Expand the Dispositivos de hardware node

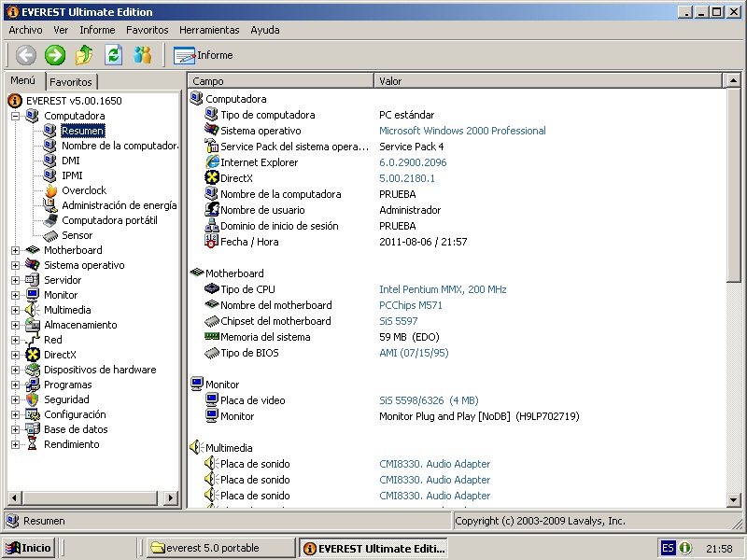point(15,370)
